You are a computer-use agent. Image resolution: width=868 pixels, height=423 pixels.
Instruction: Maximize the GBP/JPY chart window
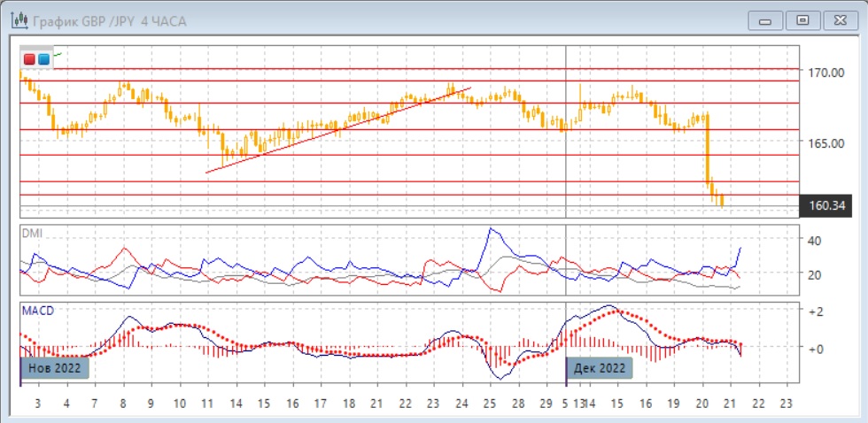(x=803, y=19)
